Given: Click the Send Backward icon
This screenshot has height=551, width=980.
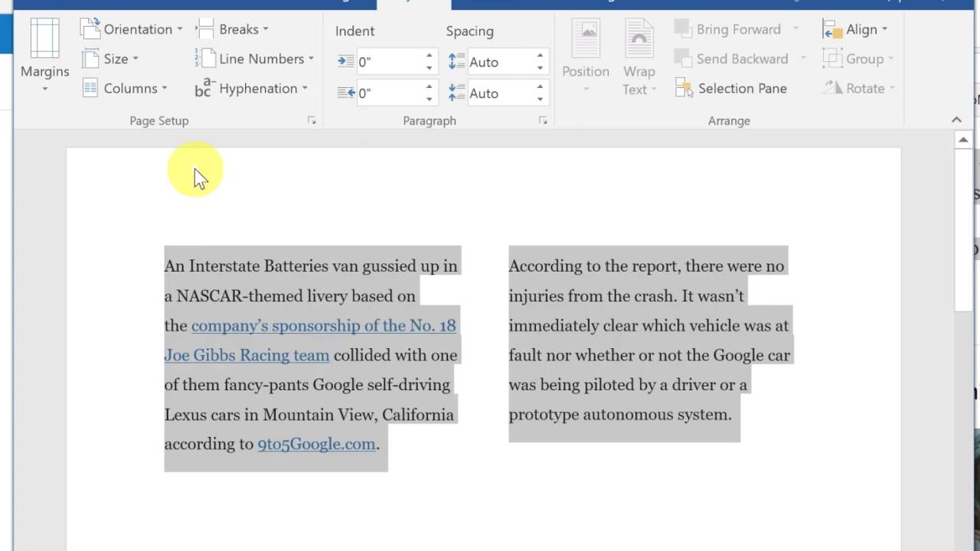Looking at the screenshot, I should pyautogui.click(x=683, y=59).
